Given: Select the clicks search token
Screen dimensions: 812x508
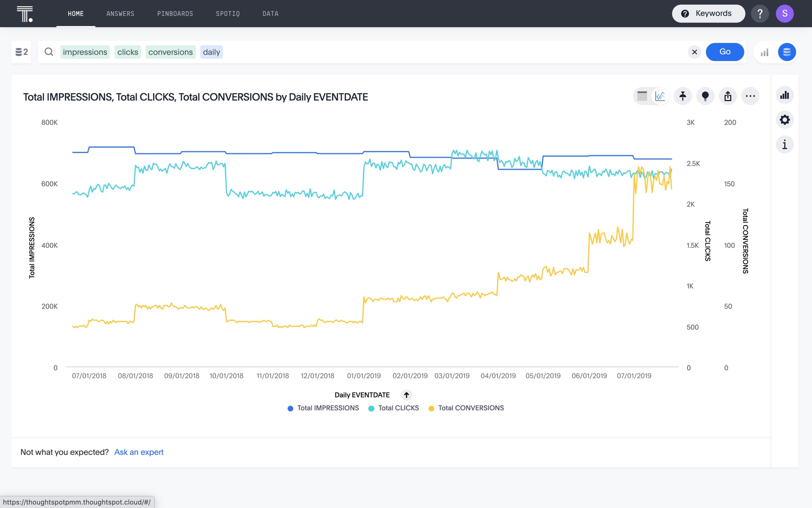Looking at the screenshot, I should pos(128,52).
